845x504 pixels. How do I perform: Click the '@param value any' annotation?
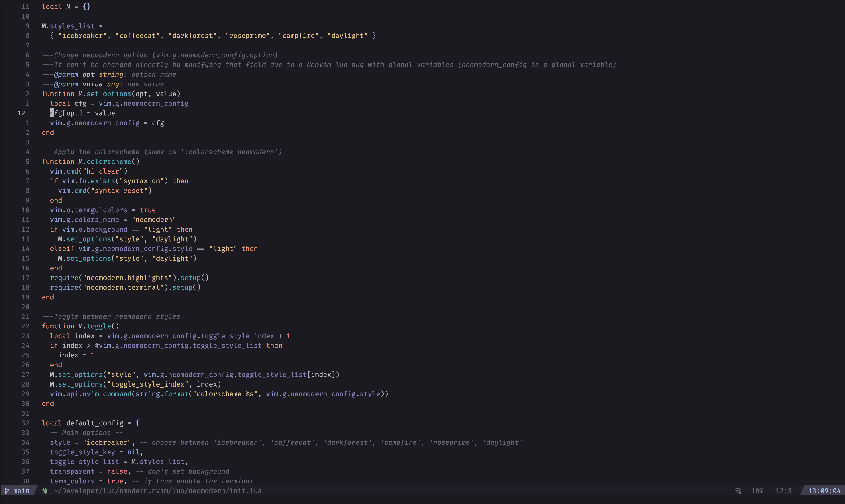[x=103, y=84]
